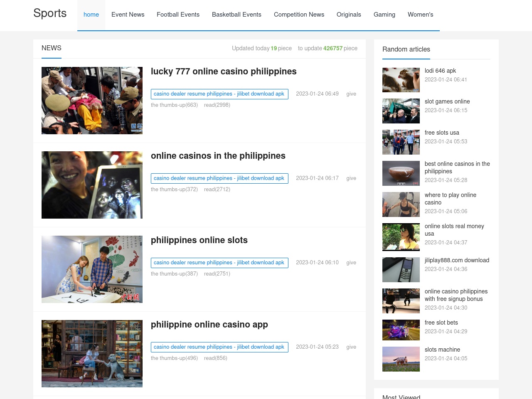The image size is (532, 399).
Task: Click category tag under philippines online slots
Action: pyautogui.click(x=219, y=263)
